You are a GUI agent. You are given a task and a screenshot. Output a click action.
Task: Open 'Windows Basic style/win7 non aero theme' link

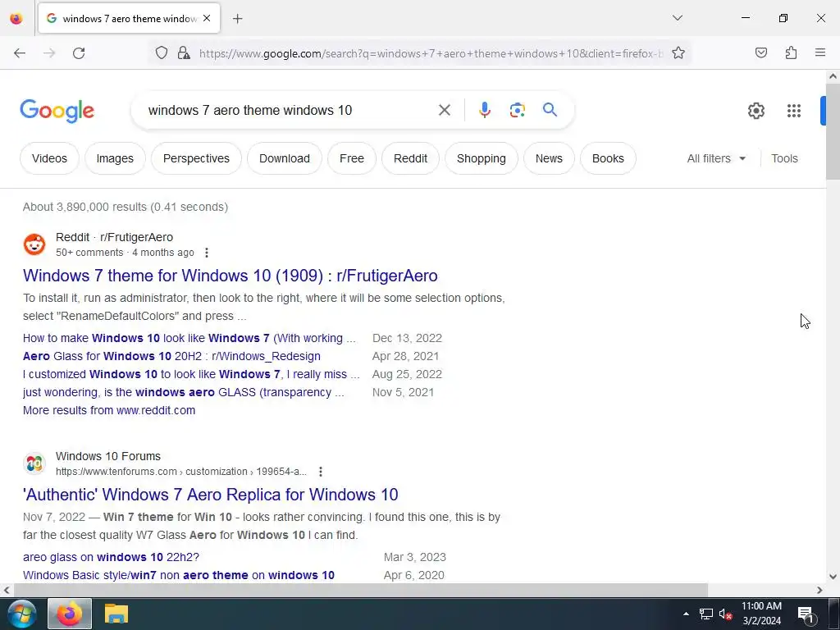click(x=178, y=575)
